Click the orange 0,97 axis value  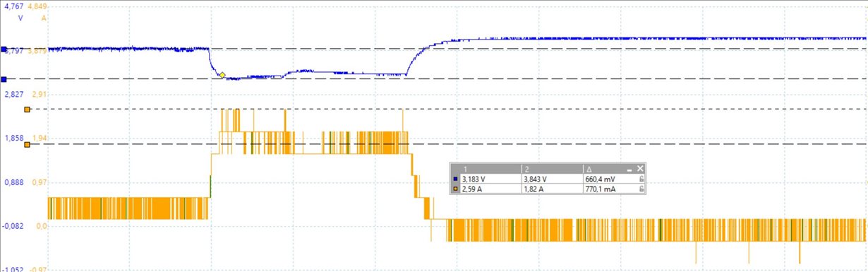[40, 182]
